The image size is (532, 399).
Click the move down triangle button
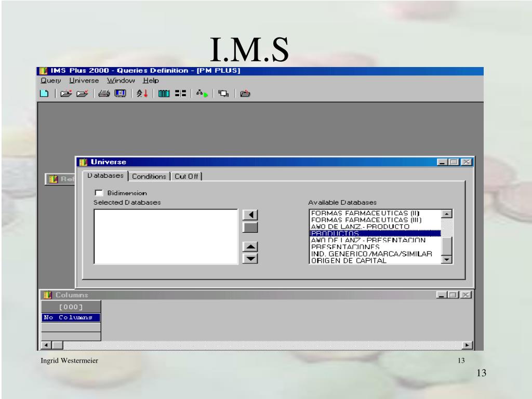pos(250,259)
